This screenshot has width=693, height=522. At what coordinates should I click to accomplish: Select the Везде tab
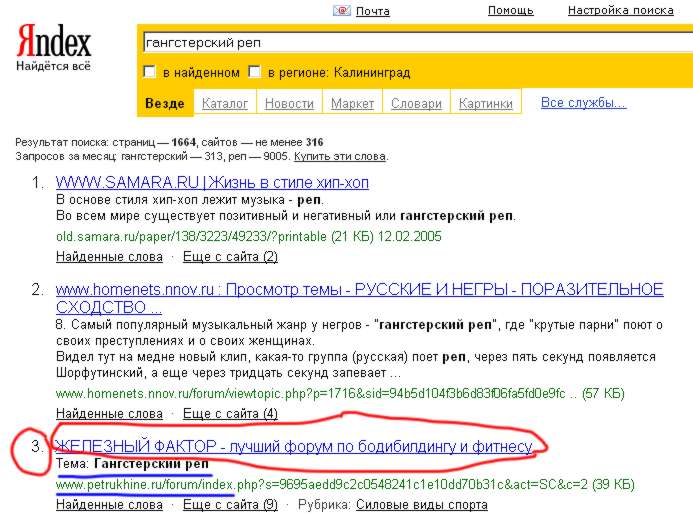(164, 104)
